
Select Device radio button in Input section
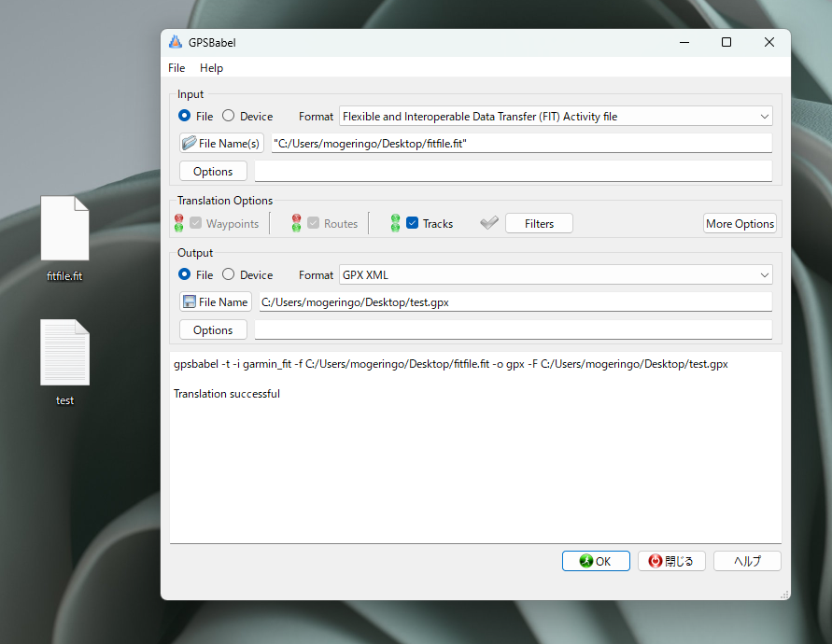point(228,116)
